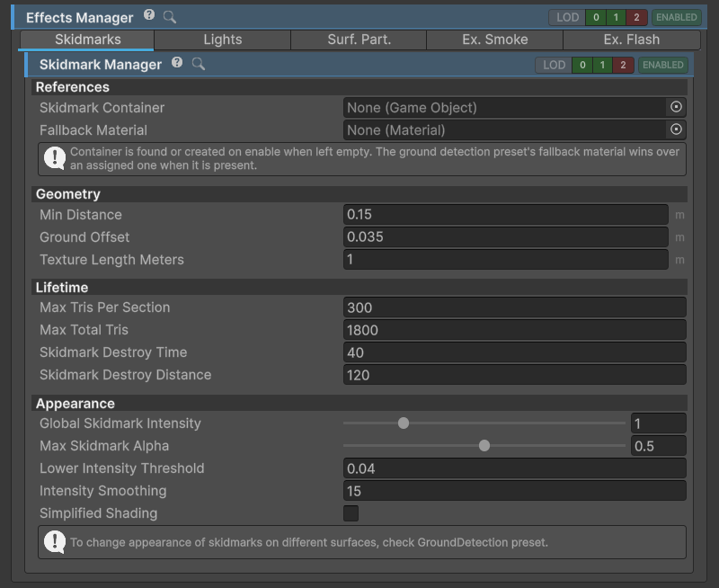Click the Appearance section header
719x588 pixels.
(x=359, y=403)
